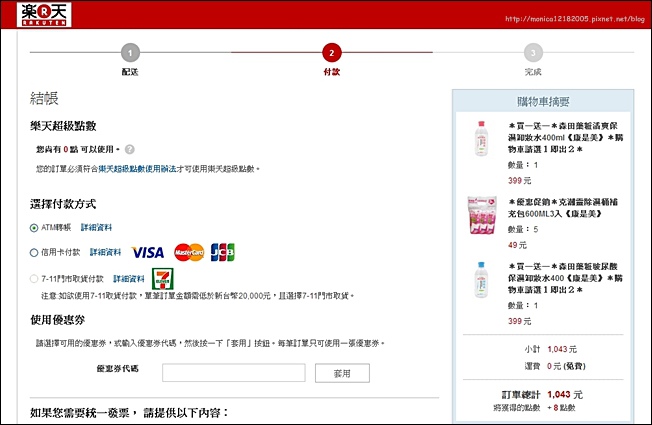The image size is (652, 425).
Task: Select the ATM轉帳 payment radio button
Action: click(x=34, y=228)
